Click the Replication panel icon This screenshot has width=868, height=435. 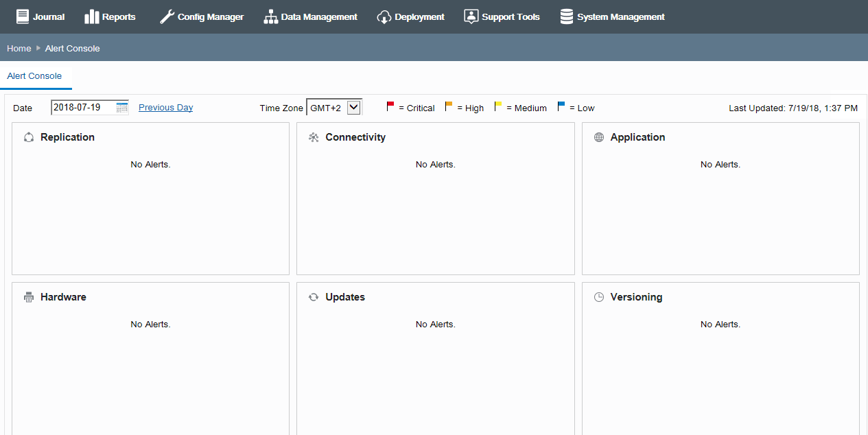coord(29,137)
